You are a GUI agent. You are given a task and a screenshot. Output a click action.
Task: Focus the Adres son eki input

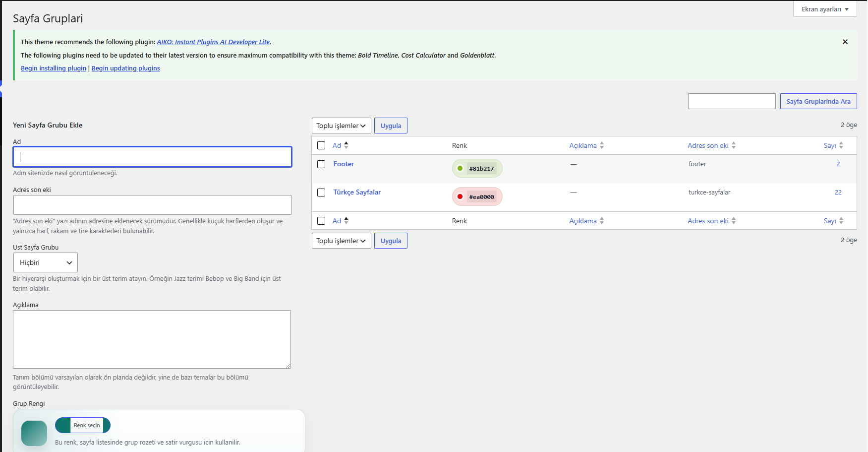152,205
